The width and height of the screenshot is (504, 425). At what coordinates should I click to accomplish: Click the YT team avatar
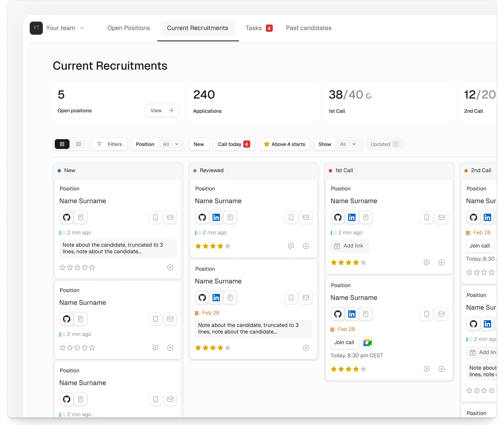36,28
